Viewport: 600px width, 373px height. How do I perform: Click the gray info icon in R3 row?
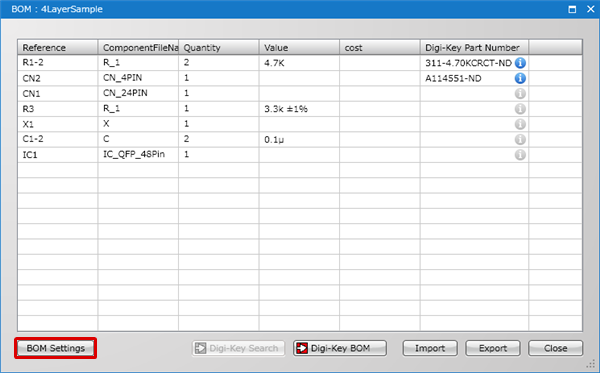[x=520, y=109]
